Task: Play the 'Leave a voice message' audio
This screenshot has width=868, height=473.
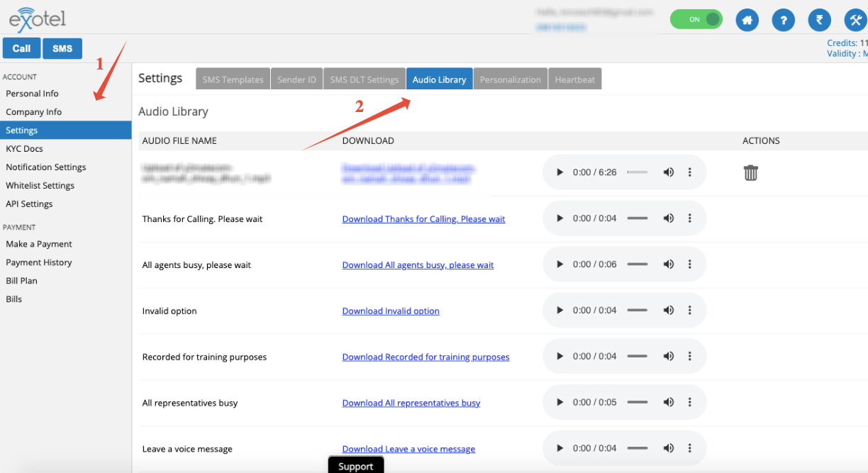Action: [560, 448]
